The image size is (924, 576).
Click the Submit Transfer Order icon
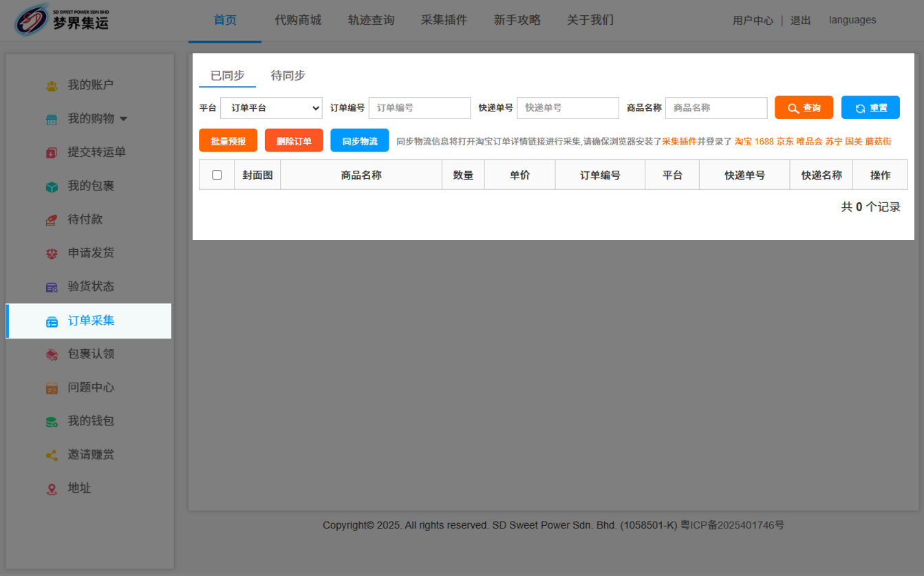pyautogui.click(x=52, y=153)
